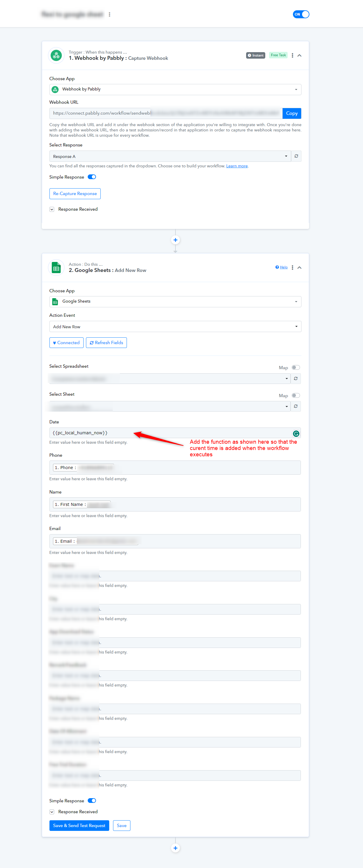Click the Date field with pc_local_human_now
Viewport: 363px width, 868px height.
pyautogui.click(x=175, y=433)
